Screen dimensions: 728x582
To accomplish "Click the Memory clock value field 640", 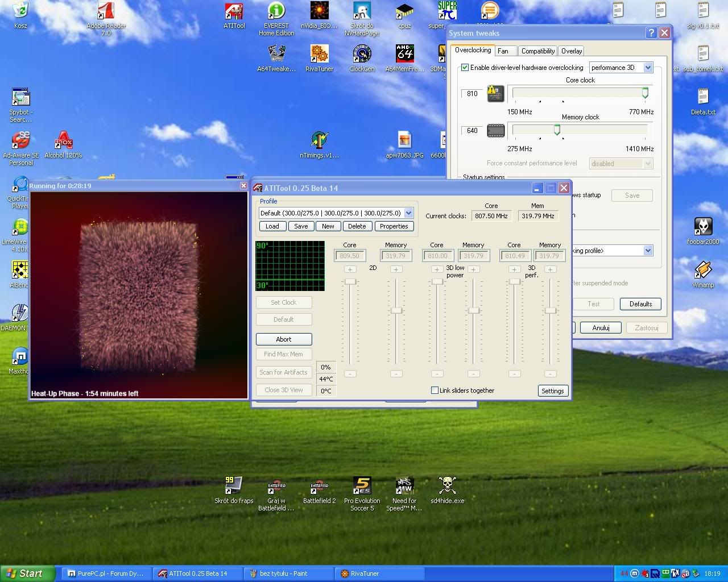I will (x=472, y=131).
